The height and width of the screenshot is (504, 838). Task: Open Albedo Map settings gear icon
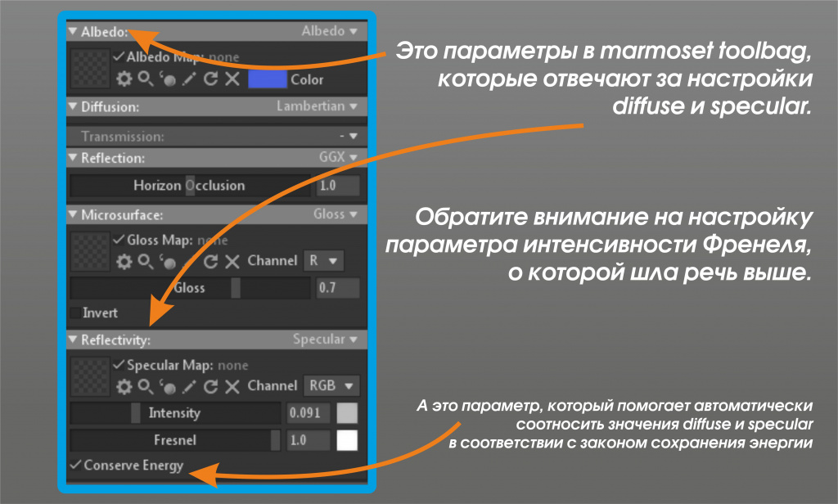[124, 79]
